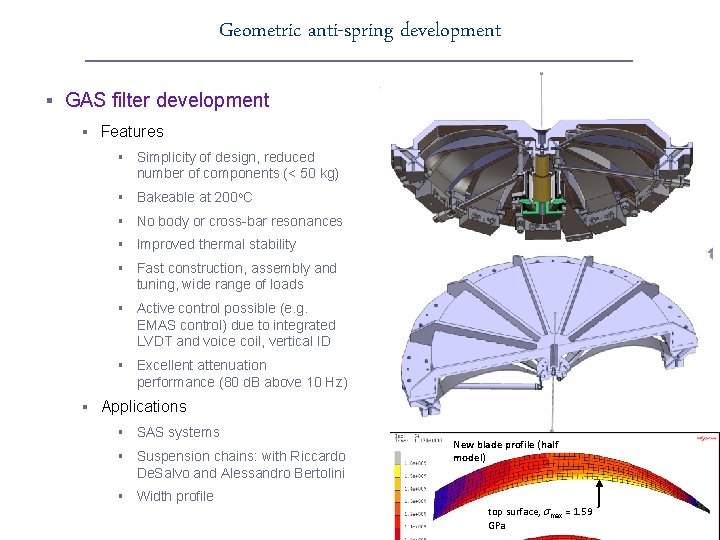
Task: Select the purple filter plate CAD image
Action: coord(550,342)
